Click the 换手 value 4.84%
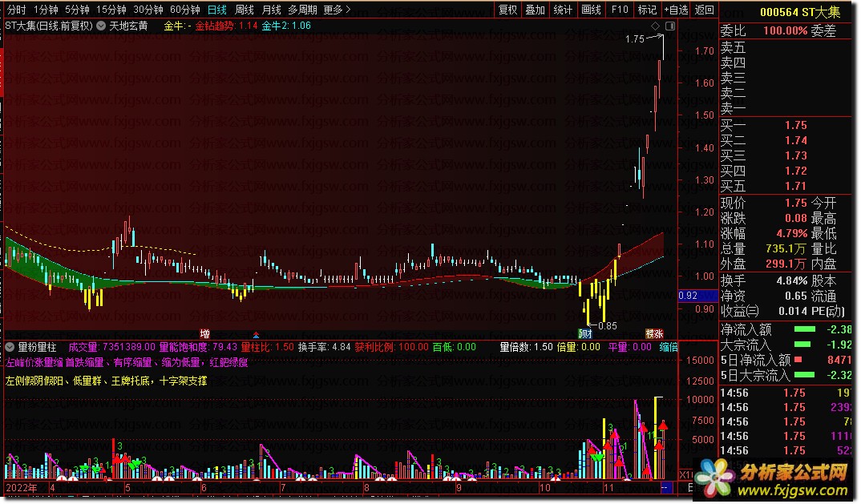This screenshot has width=861, height=504. pyautogui.click(x=791, y=280)
